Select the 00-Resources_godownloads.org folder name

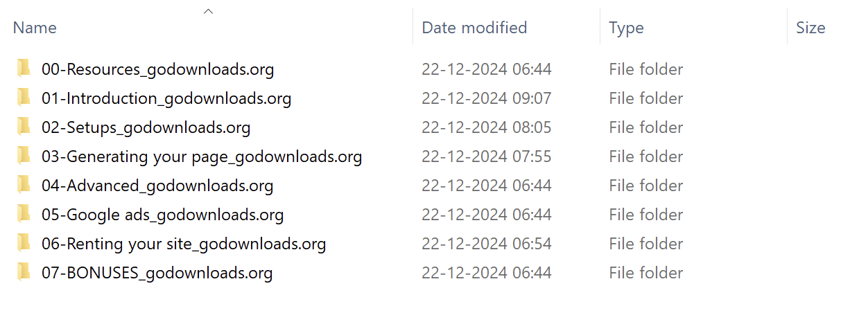157,69
